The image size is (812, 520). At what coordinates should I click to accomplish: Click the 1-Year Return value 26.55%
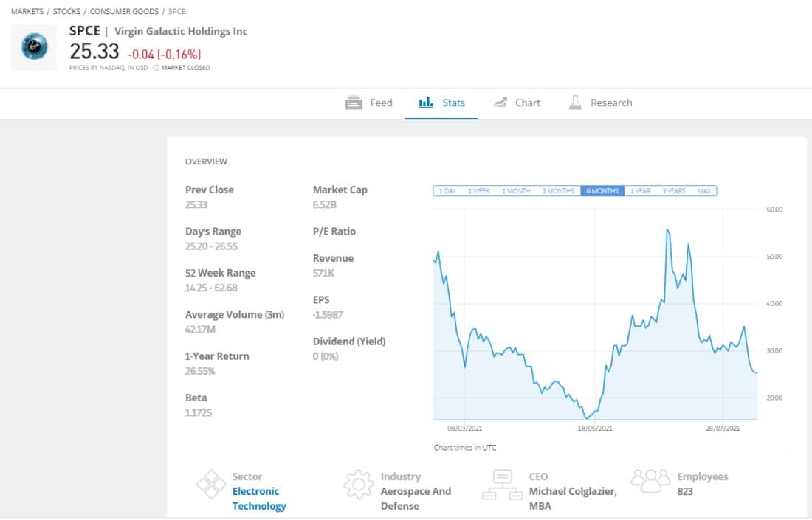point(200,371)
